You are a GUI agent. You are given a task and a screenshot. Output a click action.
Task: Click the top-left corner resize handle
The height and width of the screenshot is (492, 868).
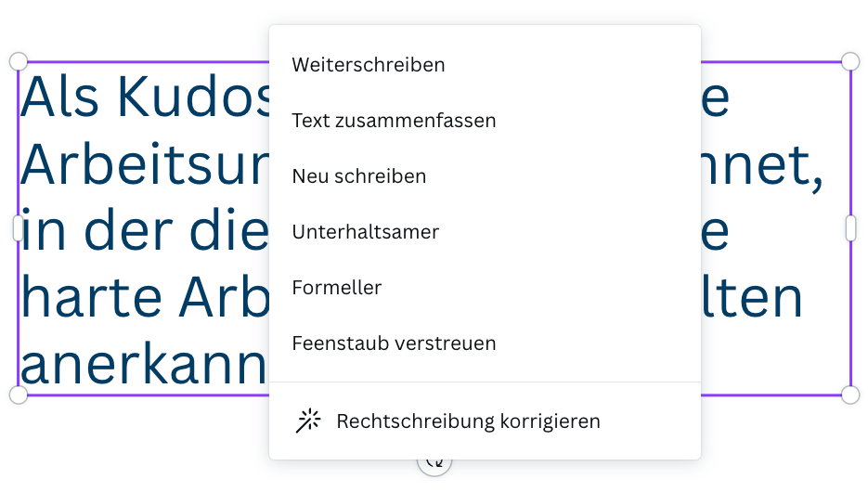coord(19,61)
